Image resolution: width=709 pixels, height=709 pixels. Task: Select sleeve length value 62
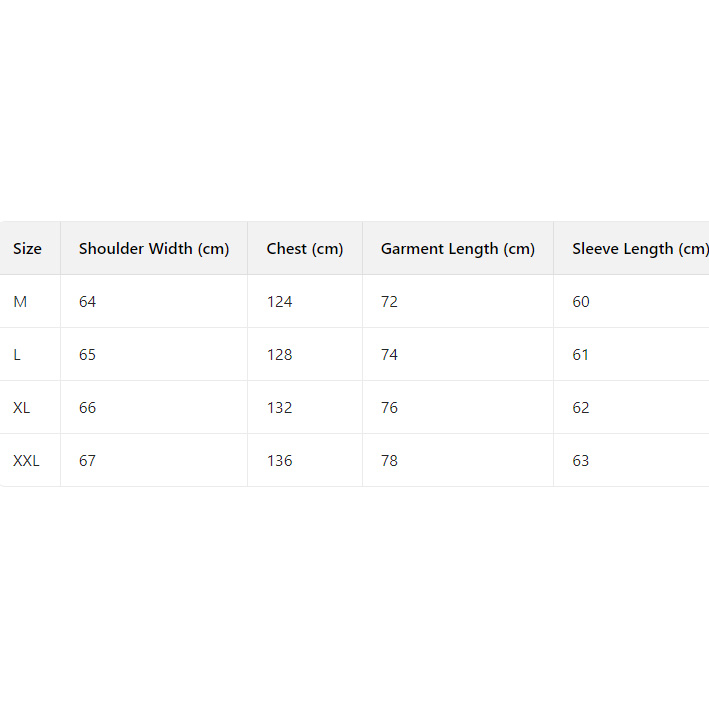pos(581,408)
